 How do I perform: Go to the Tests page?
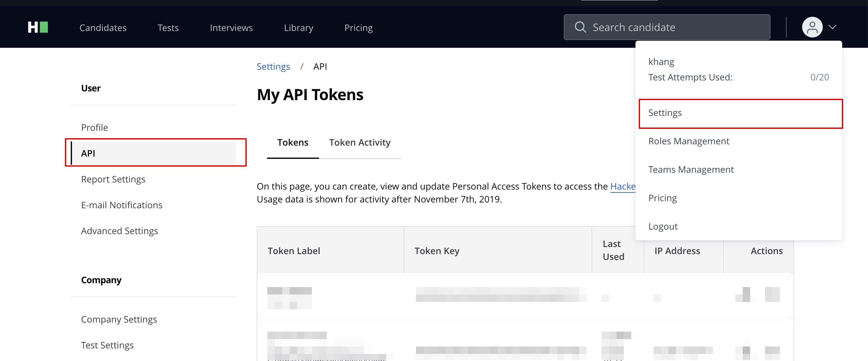pos(168,28)
